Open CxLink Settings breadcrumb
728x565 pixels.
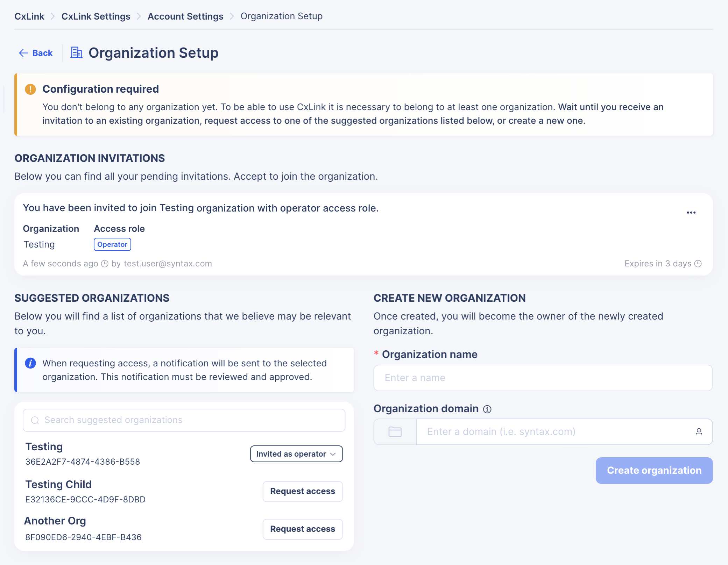point(96,16)
